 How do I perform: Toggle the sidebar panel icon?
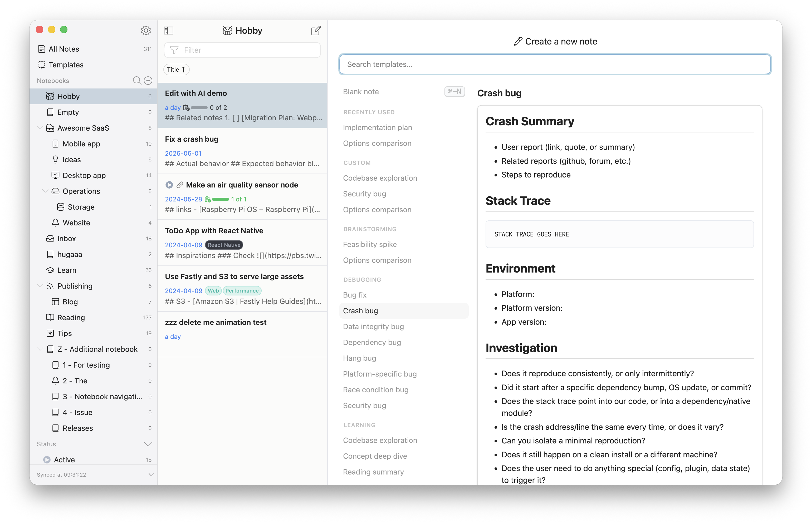(x=169, y=31)
